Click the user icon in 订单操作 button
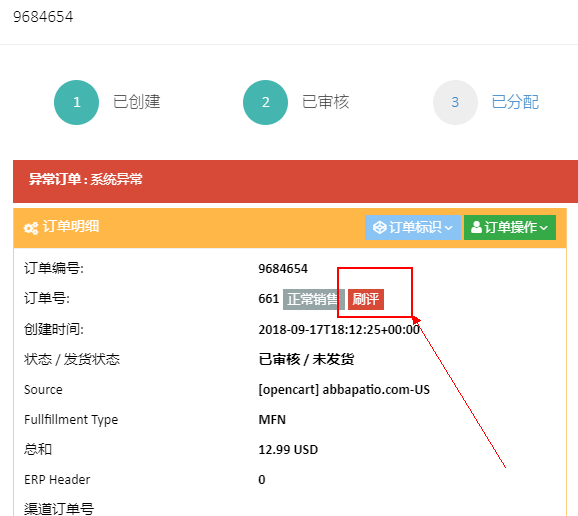Image resolution: width=578 pixels, height=516 pixels. [476, 227]
